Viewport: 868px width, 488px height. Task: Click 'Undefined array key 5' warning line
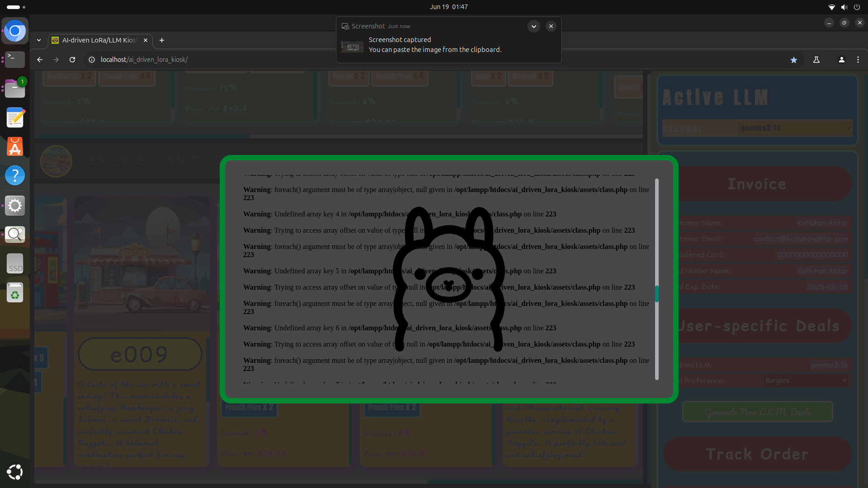[x=400, y=271]
